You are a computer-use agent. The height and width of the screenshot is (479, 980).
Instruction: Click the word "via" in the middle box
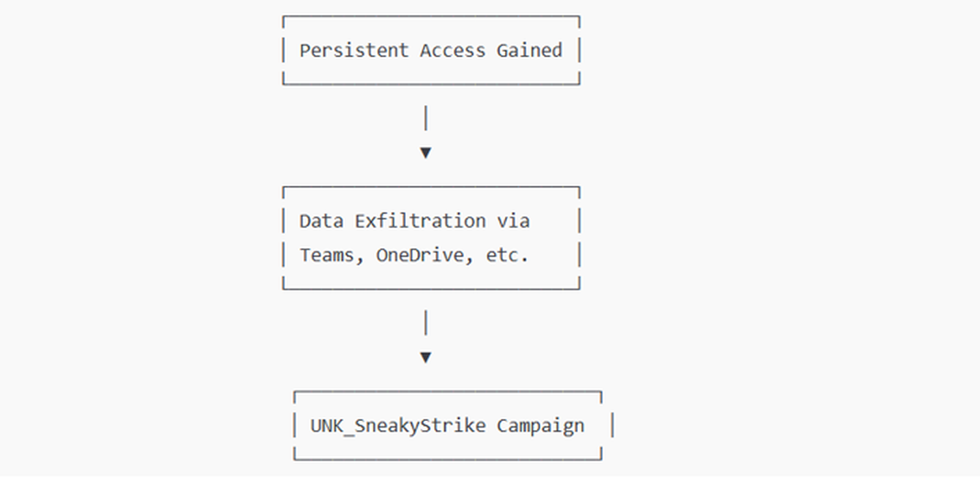pos(513,221)
